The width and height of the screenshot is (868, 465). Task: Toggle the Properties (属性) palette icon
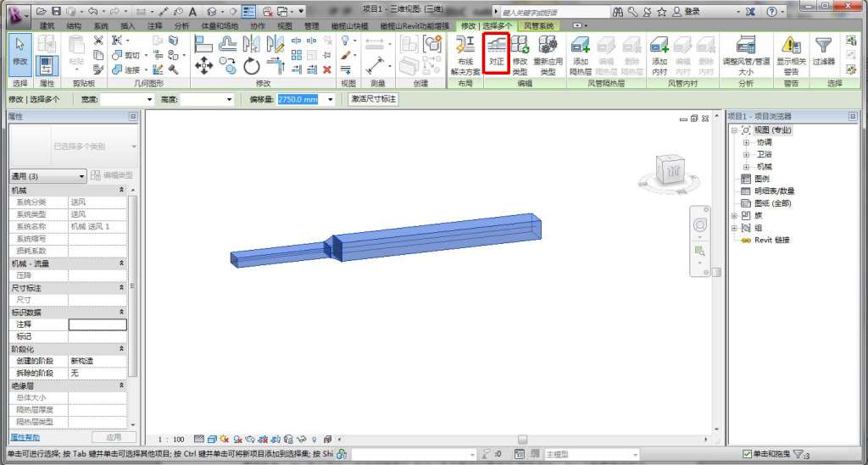click(x=47, y=66)
